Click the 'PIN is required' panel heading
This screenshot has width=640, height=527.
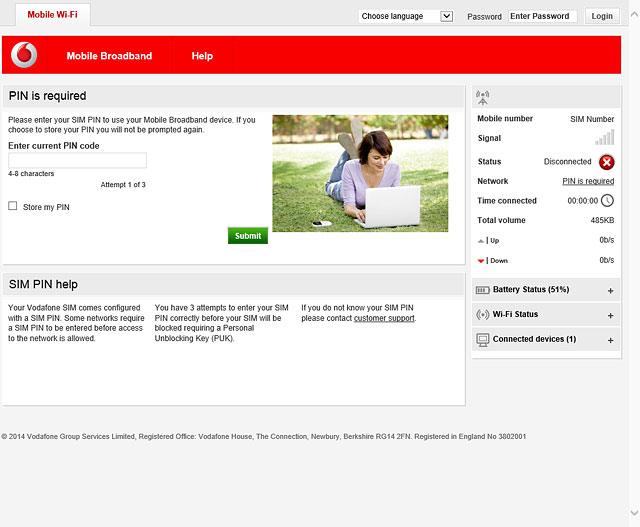click(x=47, y=96)
